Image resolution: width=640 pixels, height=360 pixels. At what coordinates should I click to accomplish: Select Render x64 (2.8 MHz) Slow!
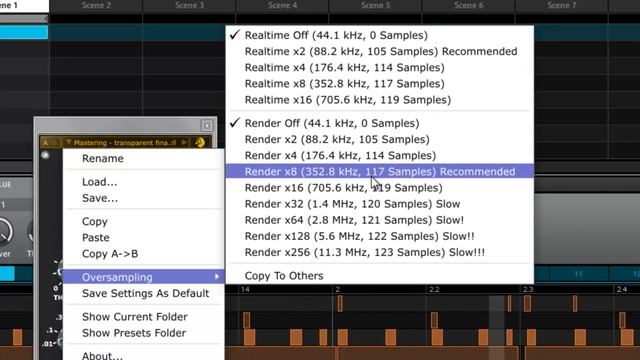(x=380, y=220)
